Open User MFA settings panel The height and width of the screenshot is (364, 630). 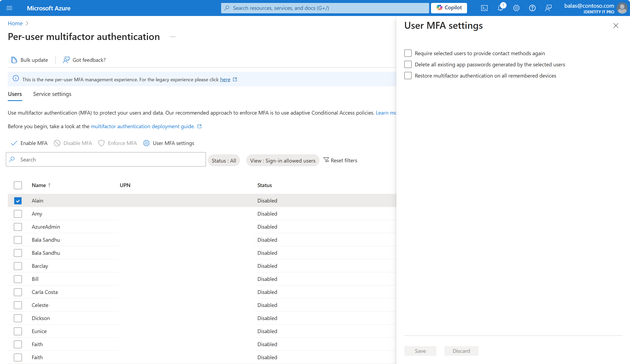click(169, 143)
